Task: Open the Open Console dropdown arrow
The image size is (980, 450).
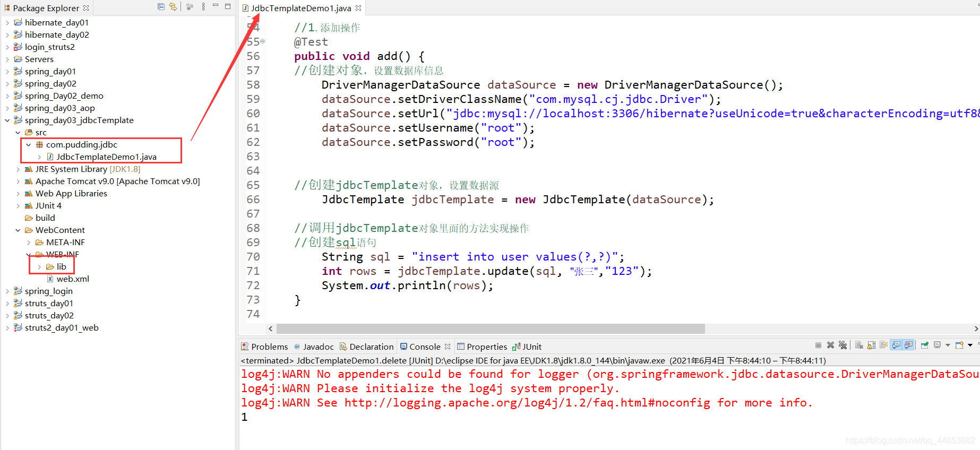Action: pos(970,345)
